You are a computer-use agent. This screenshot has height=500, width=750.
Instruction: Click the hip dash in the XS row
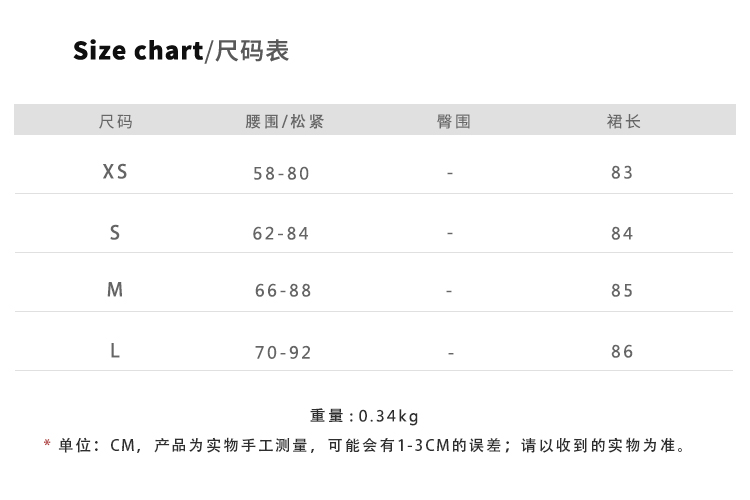click(x=450, y=173)
